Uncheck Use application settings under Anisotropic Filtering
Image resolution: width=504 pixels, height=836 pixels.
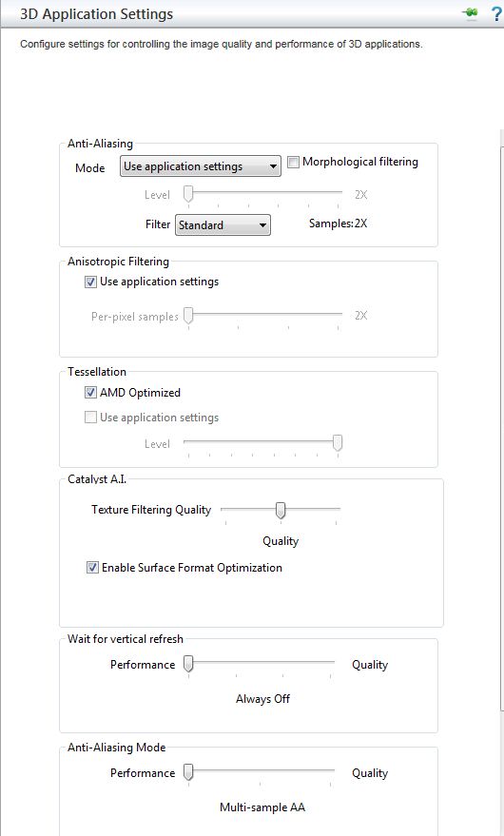coord(90,282)
